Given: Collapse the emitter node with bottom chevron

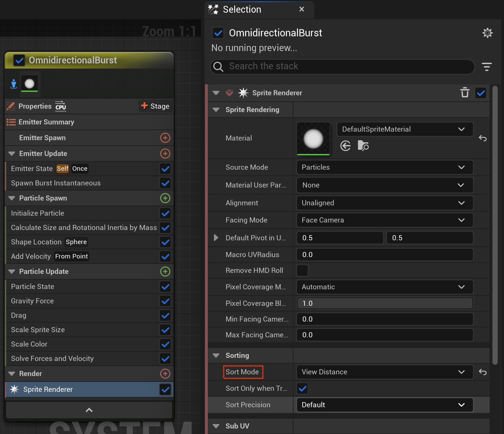Looking at the screenshot, I should 89,410.
